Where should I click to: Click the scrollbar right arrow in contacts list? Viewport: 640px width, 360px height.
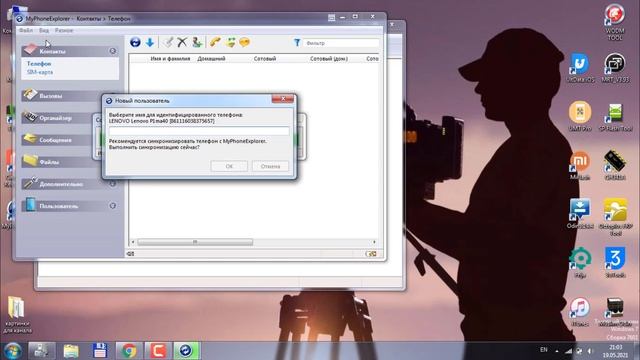(x=374, y=242)
